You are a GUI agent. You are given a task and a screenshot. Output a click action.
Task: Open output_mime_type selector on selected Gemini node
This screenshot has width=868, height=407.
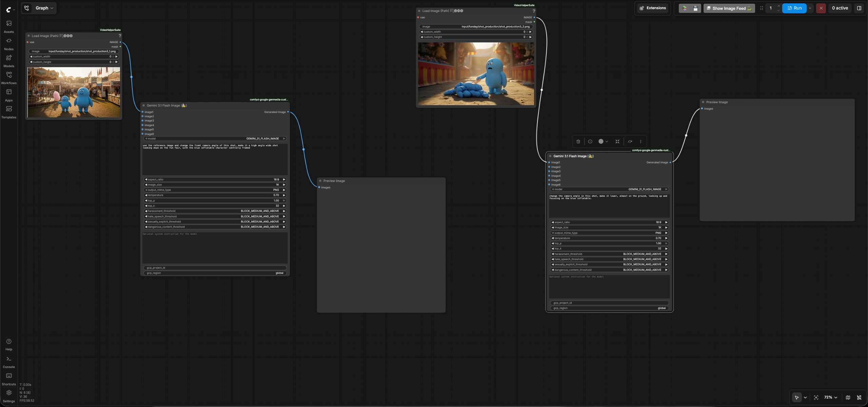pyautogui.click(x=609, y=233)
